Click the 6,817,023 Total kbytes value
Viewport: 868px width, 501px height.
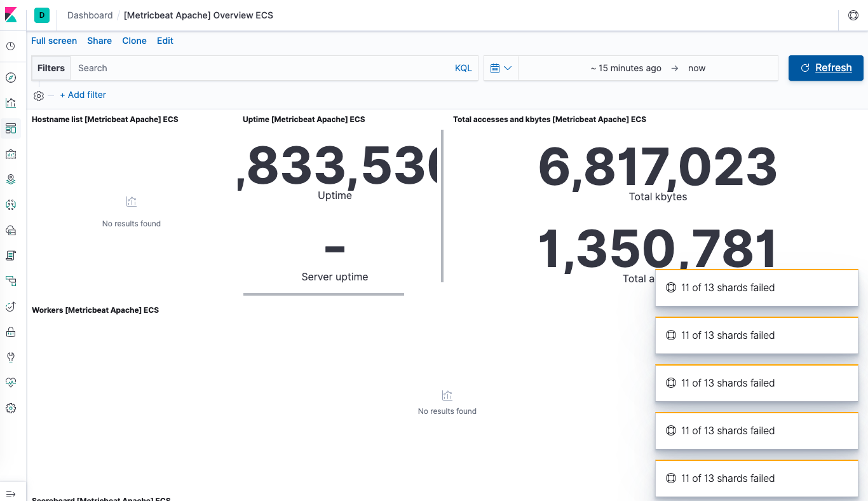pos(658,168)
